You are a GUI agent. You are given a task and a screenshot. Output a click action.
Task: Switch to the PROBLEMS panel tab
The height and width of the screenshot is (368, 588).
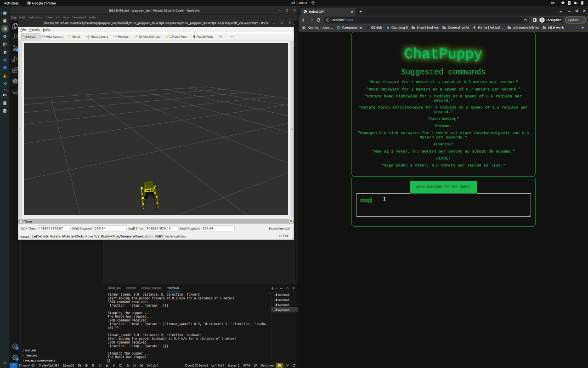pyautogui.click(x=114, y=288)
